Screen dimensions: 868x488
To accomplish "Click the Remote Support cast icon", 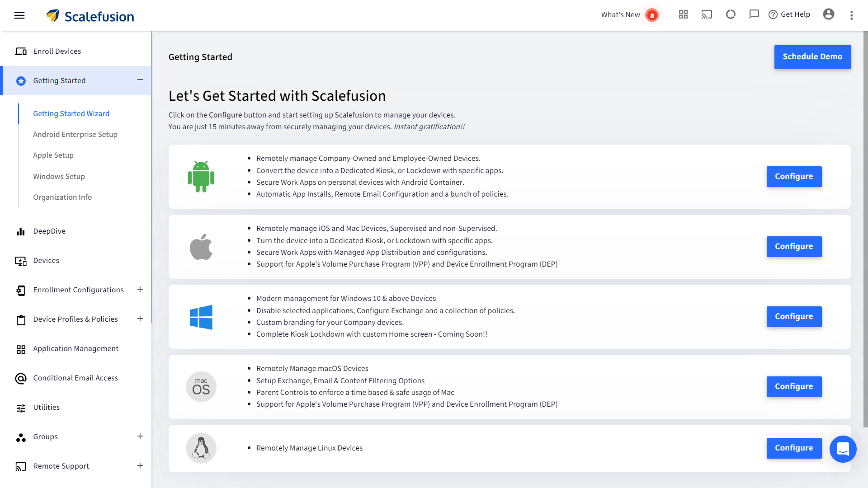I will [x=21, y=466].
